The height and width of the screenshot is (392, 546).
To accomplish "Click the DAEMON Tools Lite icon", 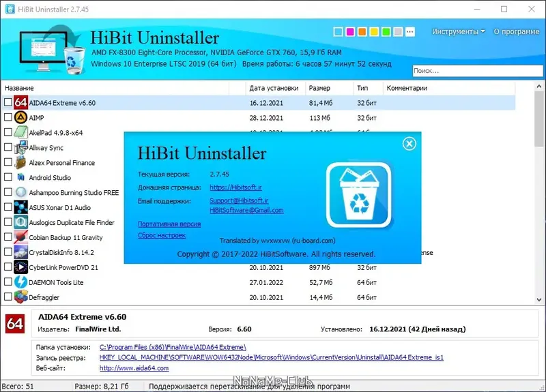I will point(20,282).
